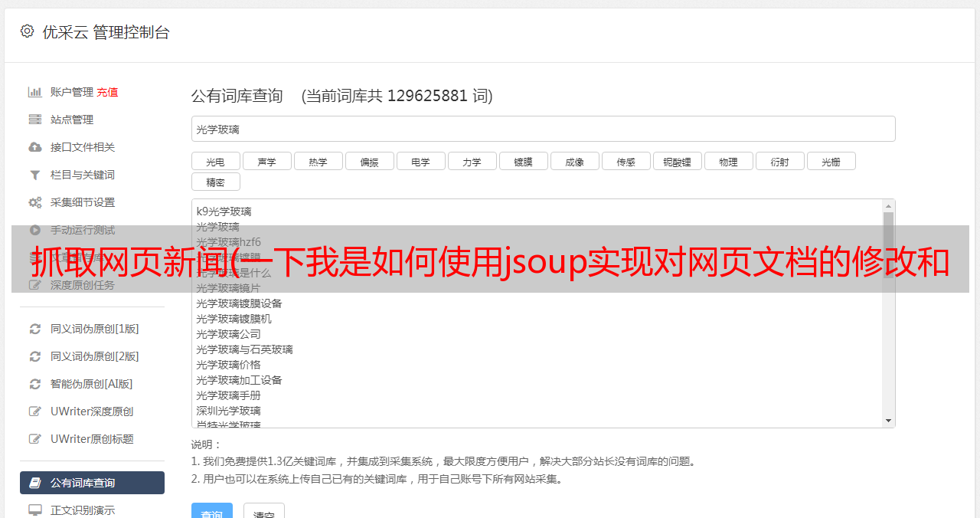The image size is (980, 518).
Task: Select 光学玻璃镀膜设备 in results list
Action: coord(239,303)
